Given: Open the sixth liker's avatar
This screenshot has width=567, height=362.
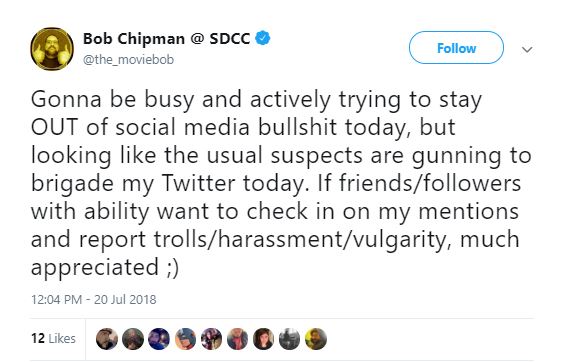Looking at the screenshot, I should pyautogui.click(x=237, y=339).
